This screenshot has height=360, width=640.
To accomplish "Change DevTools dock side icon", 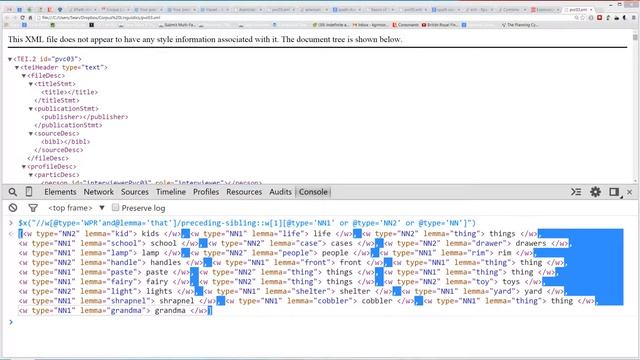I will tap(614, 192).
